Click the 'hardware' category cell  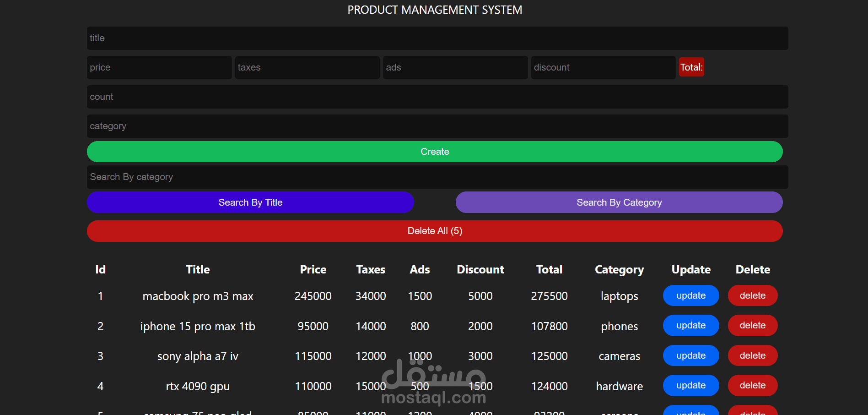click(x=619, y=386)
